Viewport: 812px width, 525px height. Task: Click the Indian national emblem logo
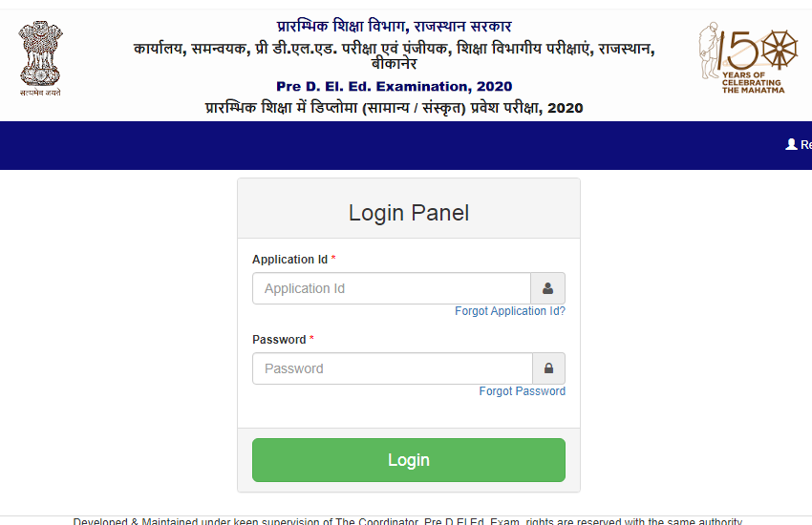point(40,58)
